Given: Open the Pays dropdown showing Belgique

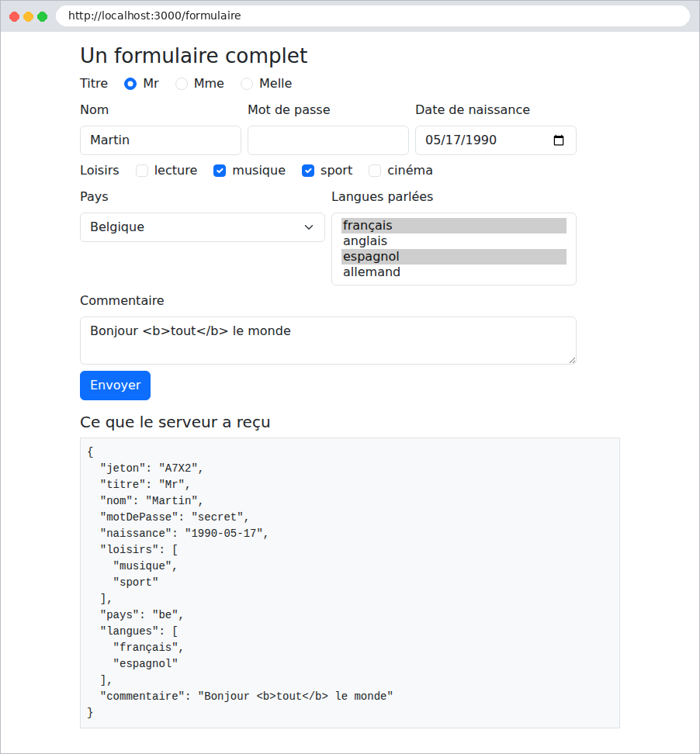Looking at the screenshot, I should (x=202, y=227).
